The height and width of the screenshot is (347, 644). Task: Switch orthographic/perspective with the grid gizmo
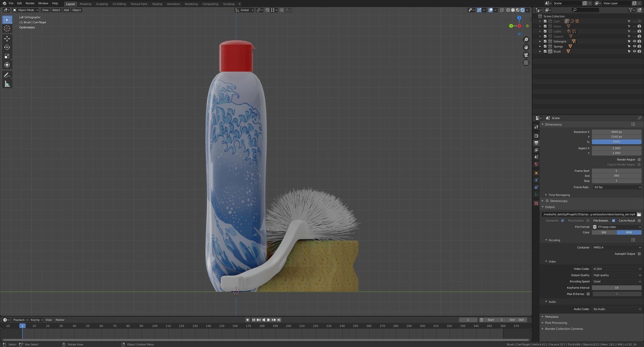(526, 63)
